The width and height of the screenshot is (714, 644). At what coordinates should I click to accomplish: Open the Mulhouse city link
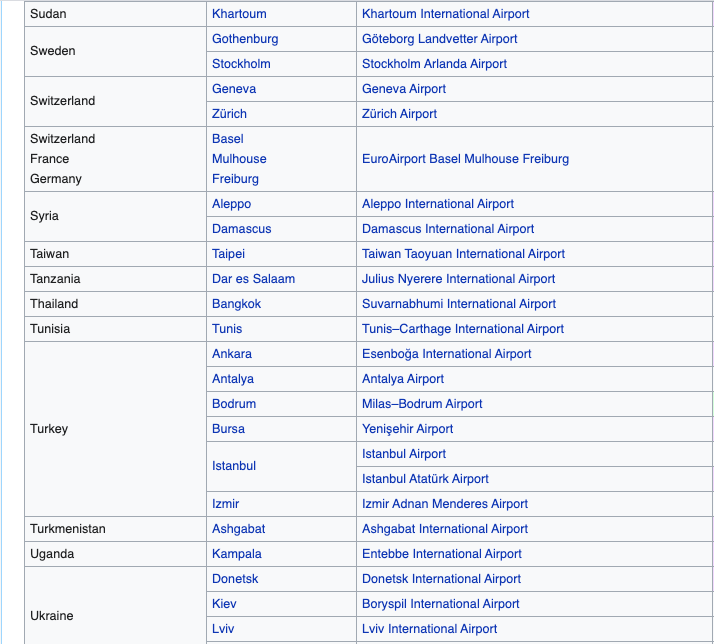click(241, 159)
